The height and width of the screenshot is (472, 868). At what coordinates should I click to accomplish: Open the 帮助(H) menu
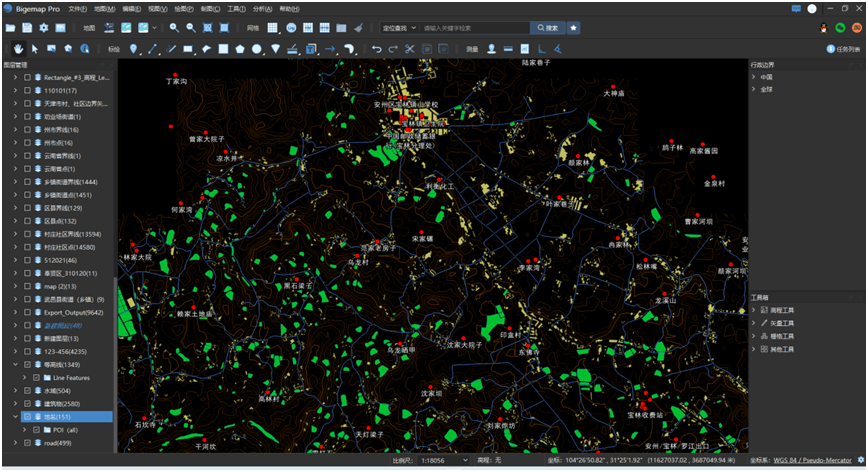(289, 9)
